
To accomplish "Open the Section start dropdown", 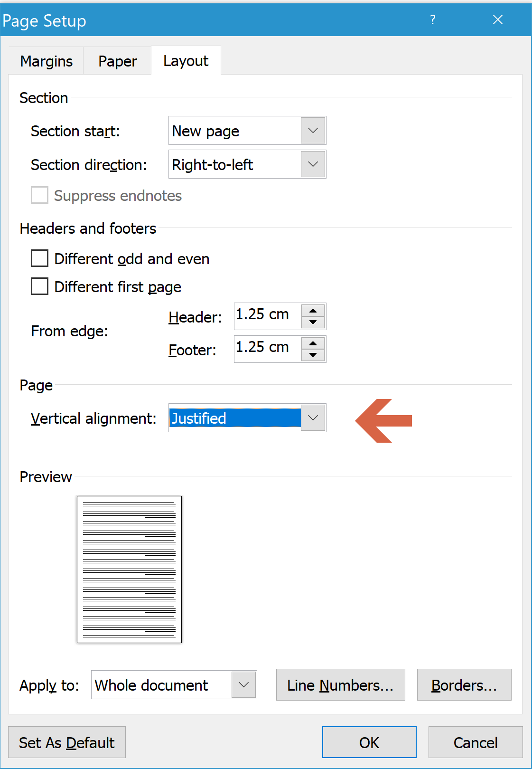I will click(x=313, y=131).
